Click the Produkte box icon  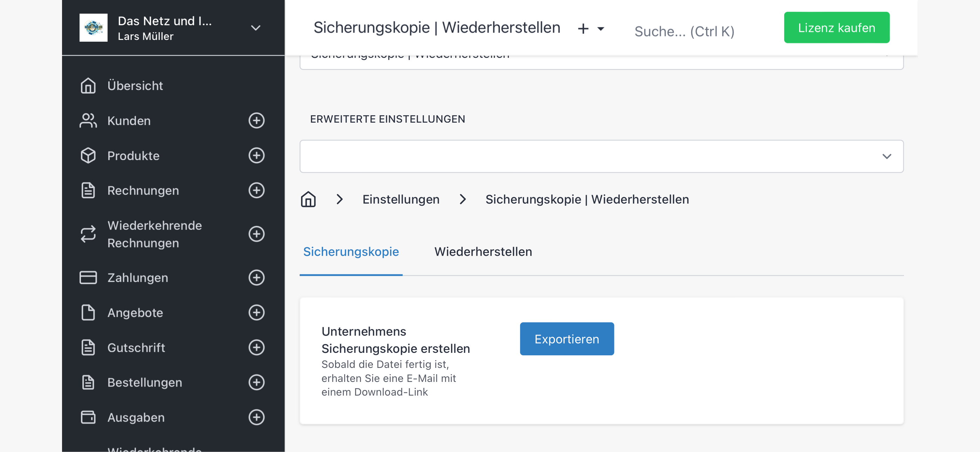[x=88, y=156]
